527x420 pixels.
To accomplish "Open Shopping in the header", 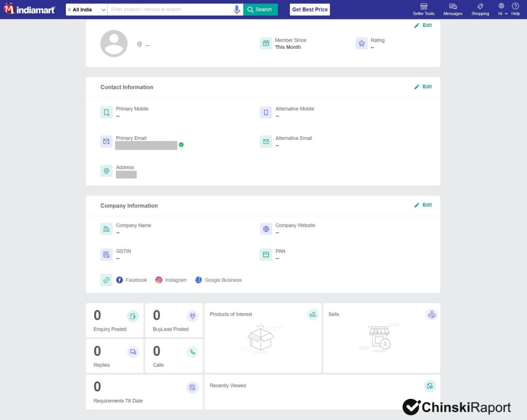I will click(480, 9).
